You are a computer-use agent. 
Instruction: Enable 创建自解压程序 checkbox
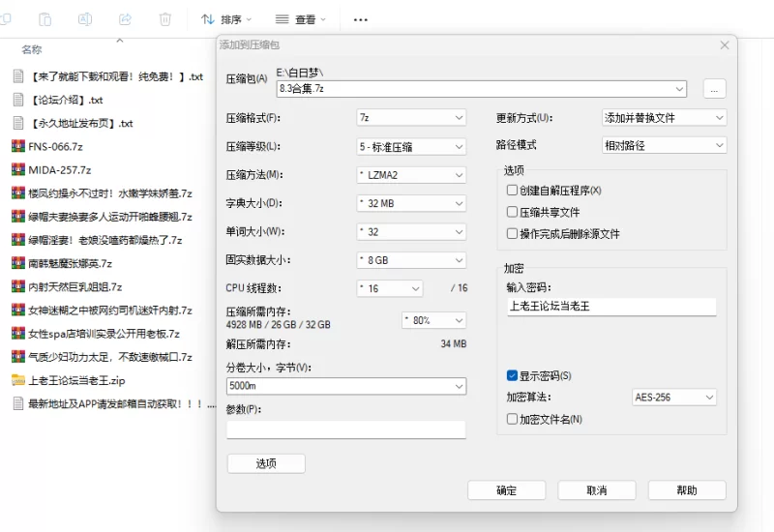512,190
